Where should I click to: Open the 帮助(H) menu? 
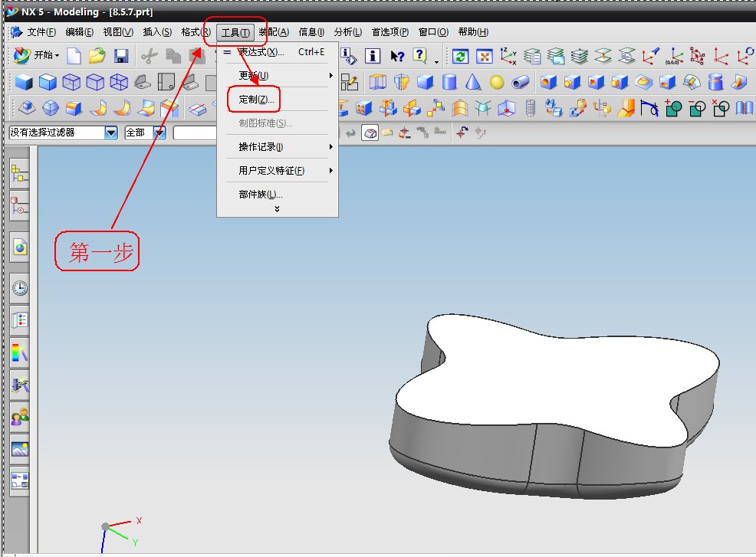[x=473, y=32]
